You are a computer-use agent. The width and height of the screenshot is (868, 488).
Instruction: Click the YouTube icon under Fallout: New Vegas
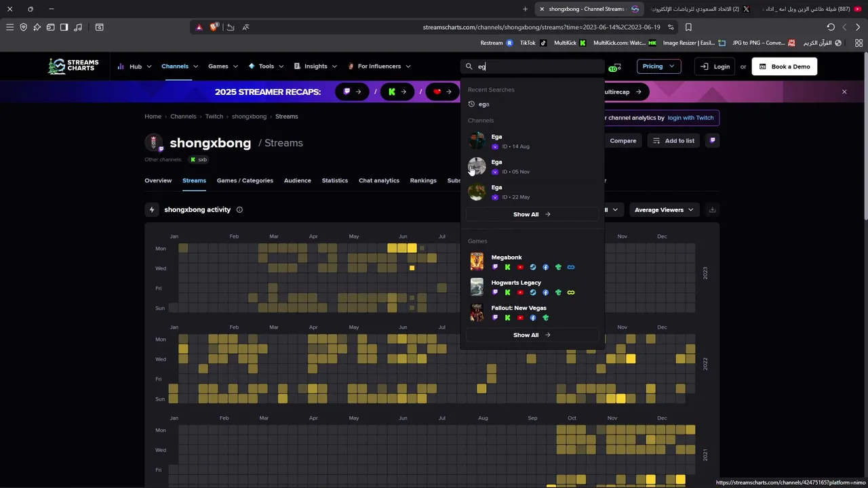point(520,317)
